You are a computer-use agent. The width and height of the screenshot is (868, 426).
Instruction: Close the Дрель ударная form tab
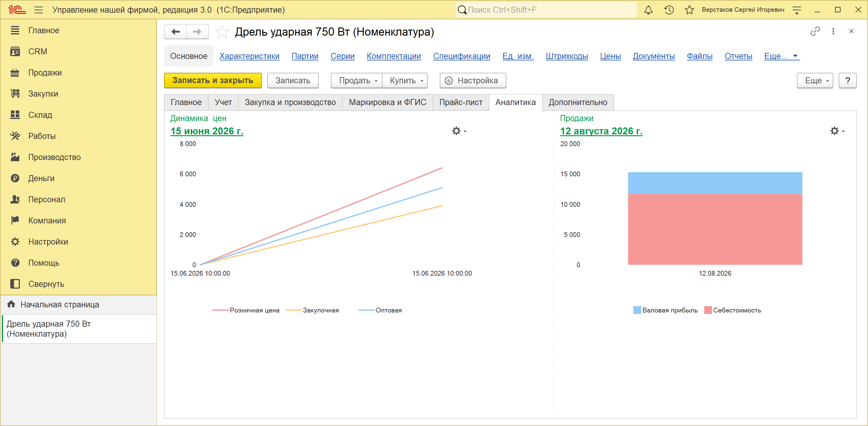coord(851,31)
